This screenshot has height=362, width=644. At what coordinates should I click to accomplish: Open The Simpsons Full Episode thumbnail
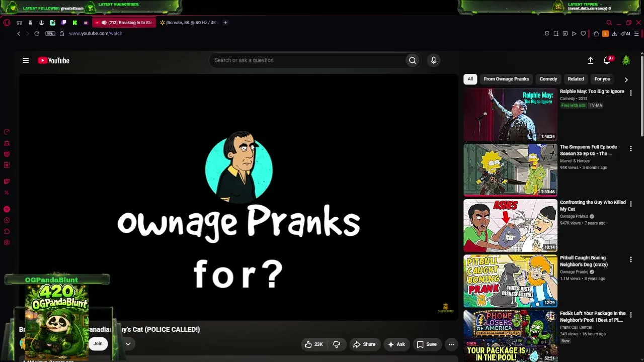510,170
